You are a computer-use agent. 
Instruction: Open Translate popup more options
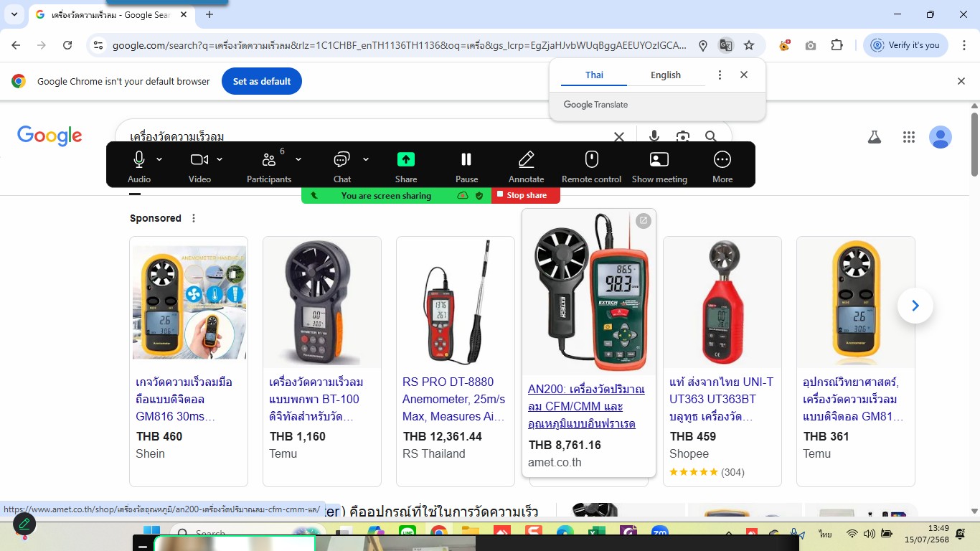click(720, 75)
